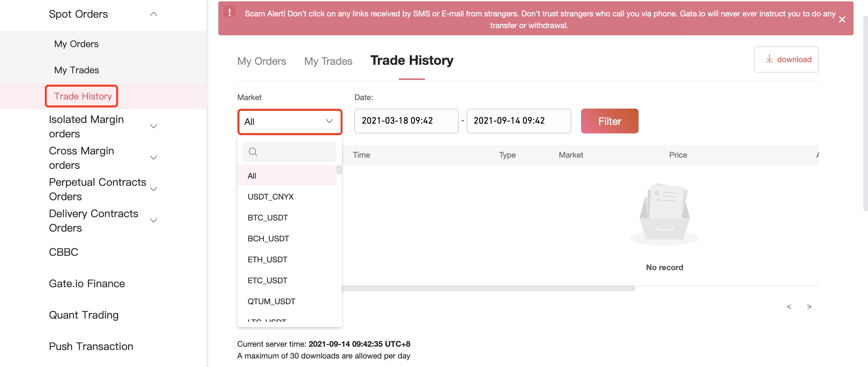Image resolution: width=868 pixels, height=367 pixels.
Task: Expand Cross Margin orders menu
Action: click(x=153, y=158)
